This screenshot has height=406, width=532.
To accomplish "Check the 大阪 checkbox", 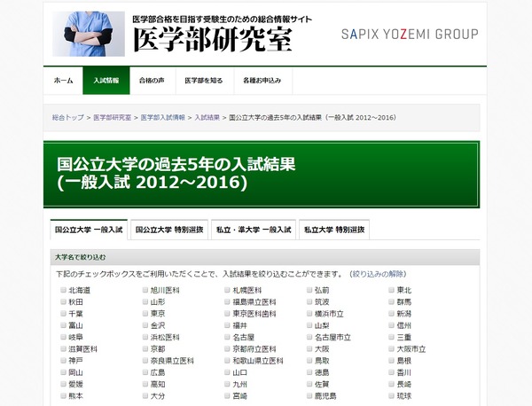I will pyautogui.click(x=309, y=348).
